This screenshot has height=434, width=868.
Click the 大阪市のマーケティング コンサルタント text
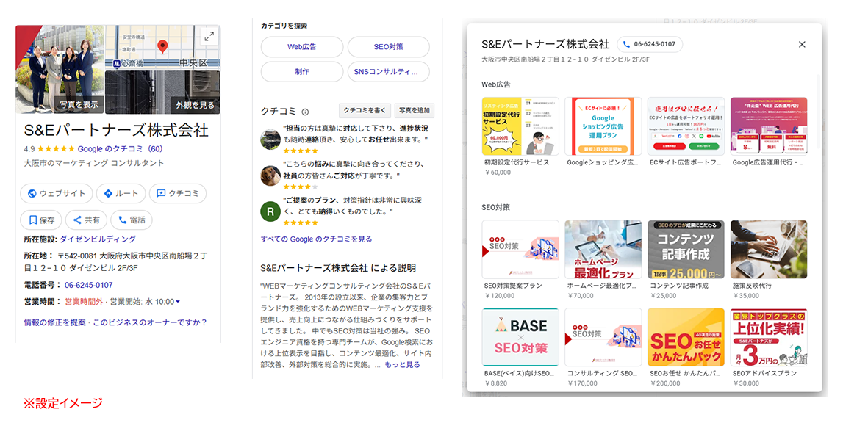(x=94, y=163)
